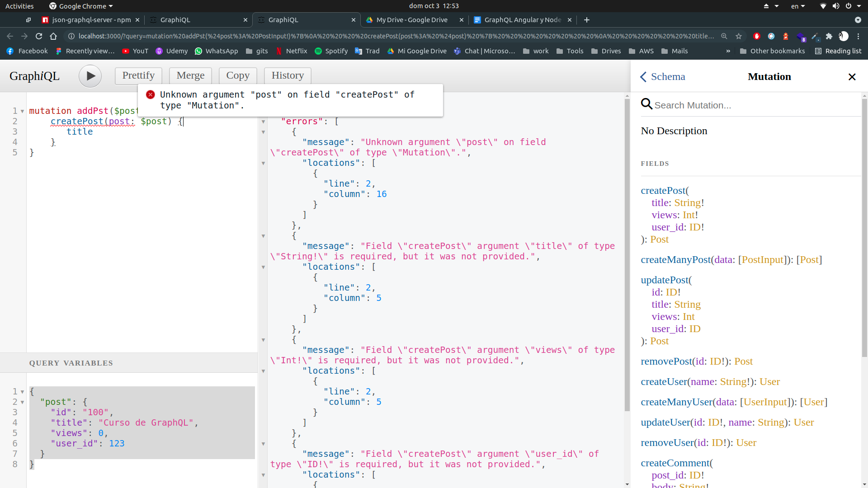The image size is (868, 488).
Task: Click the Merge button
Action: click(x=190, y=75)
